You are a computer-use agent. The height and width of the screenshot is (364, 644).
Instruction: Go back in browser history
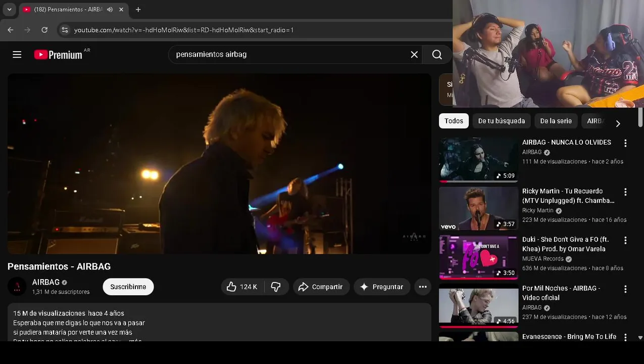click(x=11, y=30)
